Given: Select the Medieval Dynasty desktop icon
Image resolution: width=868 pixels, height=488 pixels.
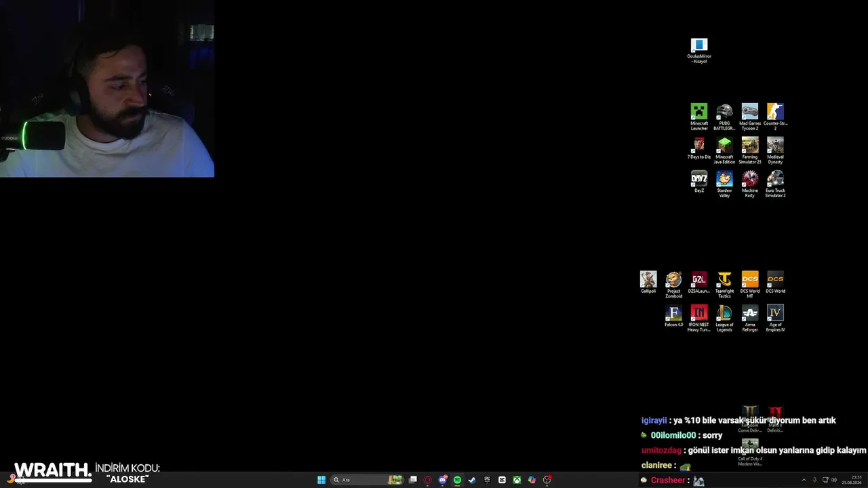Looking at the screenshot, I should (x=775, y=150).
